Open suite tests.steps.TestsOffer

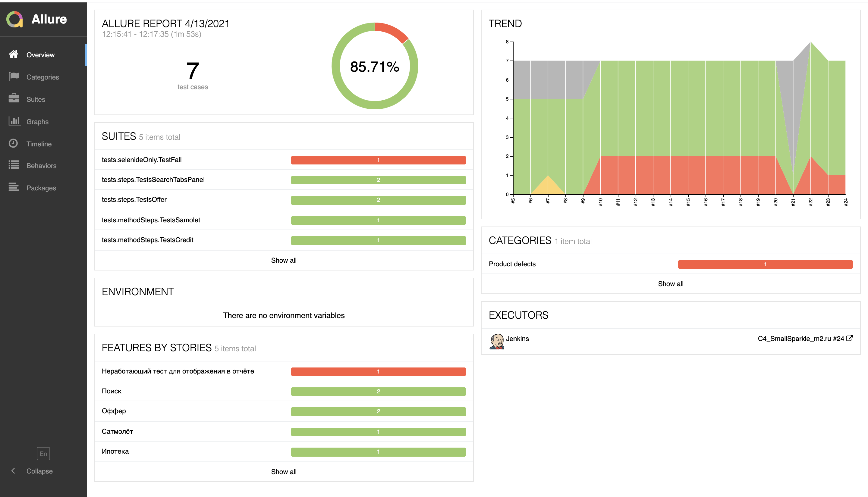284,200
